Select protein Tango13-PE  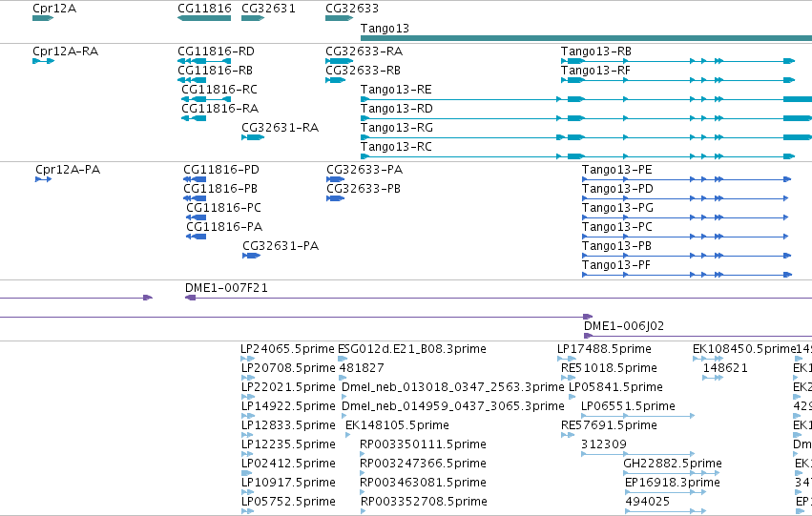pos(616,170)
